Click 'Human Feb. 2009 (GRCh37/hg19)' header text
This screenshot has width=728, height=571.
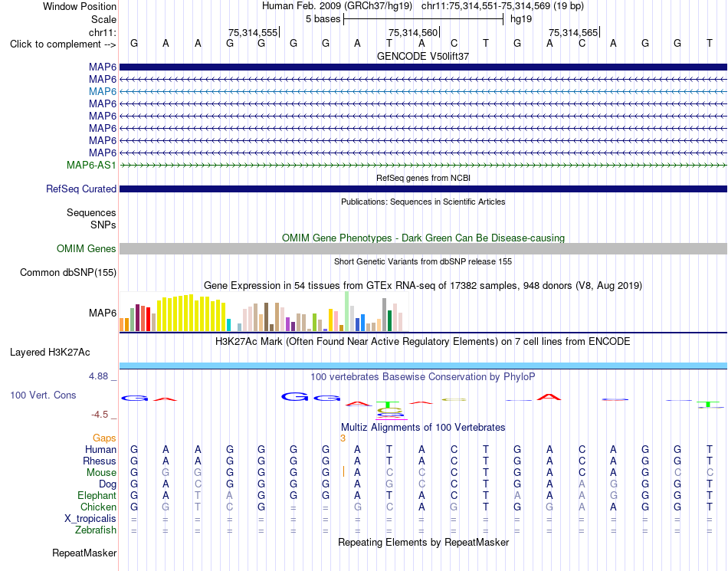point(337,6)
